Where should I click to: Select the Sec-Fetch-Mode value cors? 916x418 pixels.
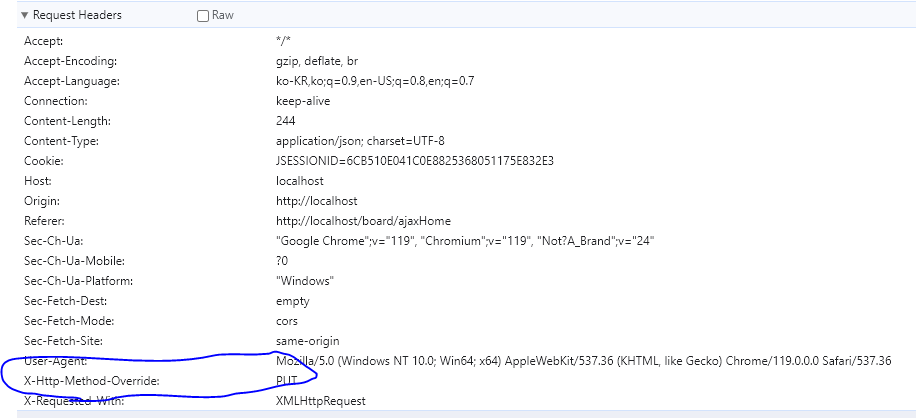point(287,321)
